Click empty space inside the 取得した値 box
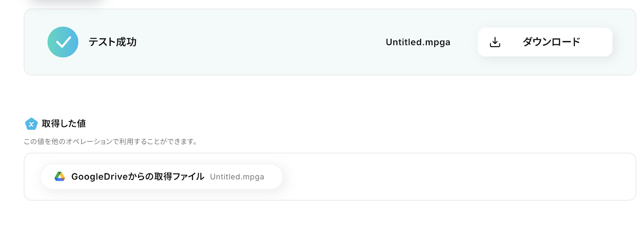 [443, 177]
